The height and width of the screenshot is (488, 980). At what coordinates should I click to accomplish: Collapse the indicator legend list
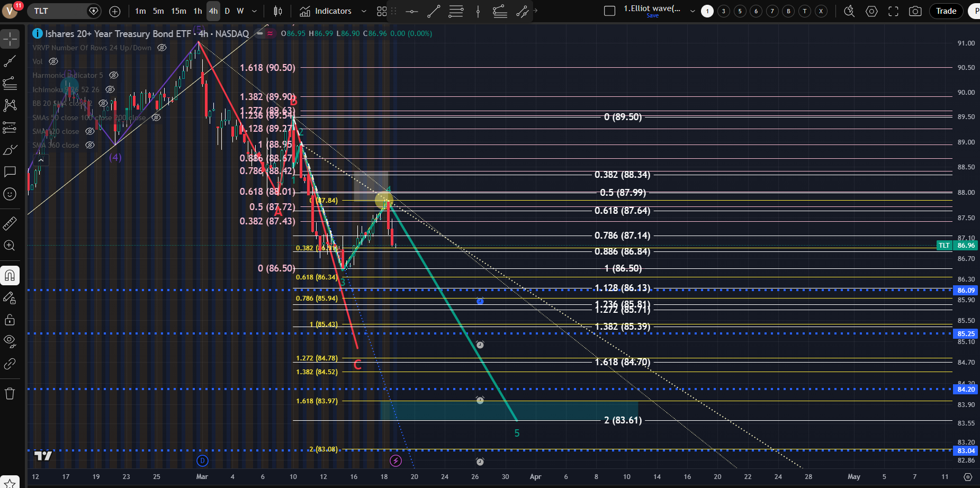(x=40, y=160)
